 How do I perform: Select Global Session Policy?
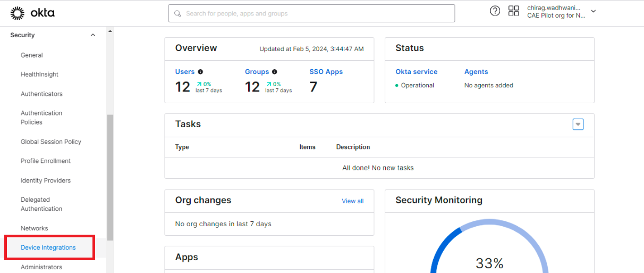click(51, 142)
